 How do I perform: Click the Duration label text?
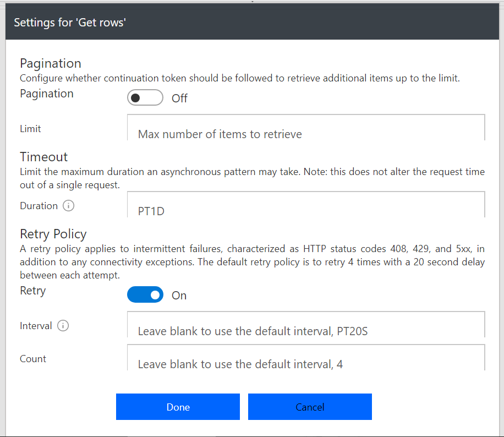tap(39, 206)
